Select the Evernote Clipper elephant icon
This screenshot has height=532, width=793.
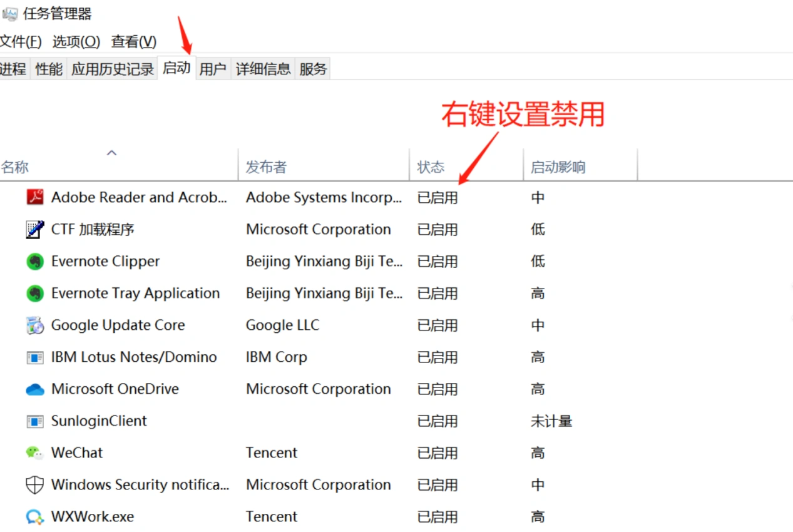(35, 262)
